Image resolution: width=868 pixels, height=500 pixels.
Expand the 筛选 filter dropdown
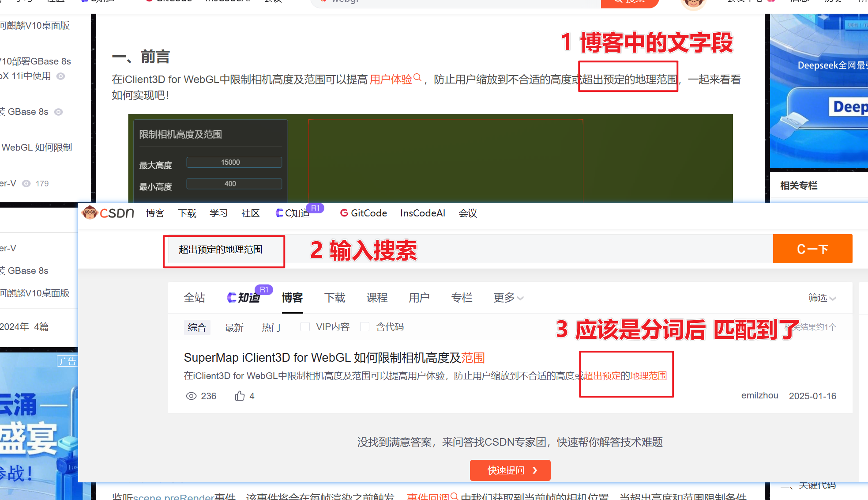pos(822,298)
